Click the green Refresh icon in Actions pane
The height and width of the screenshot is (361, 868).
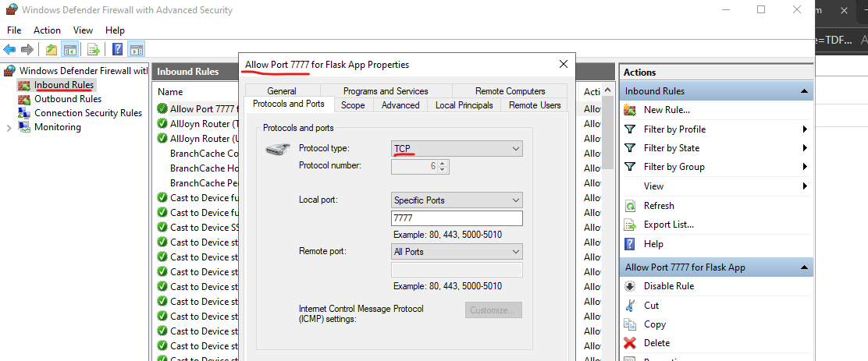(x=630, y=206)
